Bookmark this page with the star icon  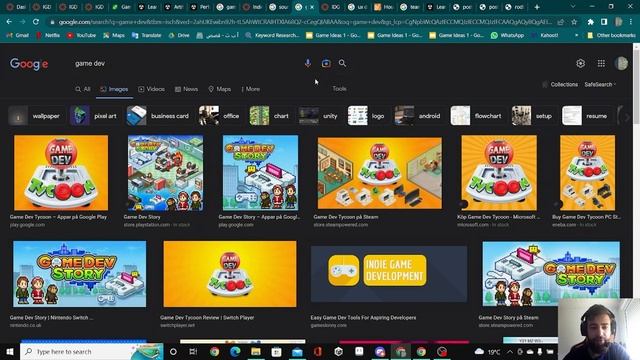click(x=574, y=22)
